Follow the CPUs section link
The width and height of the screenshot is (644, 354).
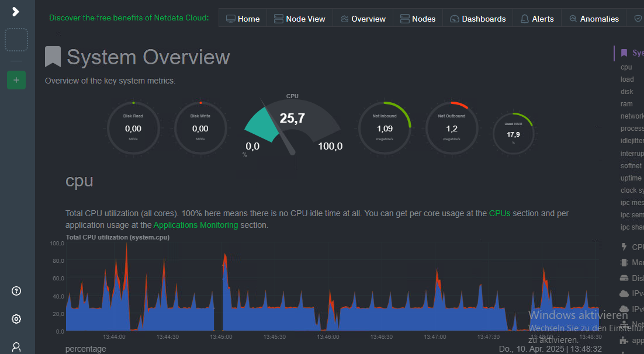coord(500,214)
